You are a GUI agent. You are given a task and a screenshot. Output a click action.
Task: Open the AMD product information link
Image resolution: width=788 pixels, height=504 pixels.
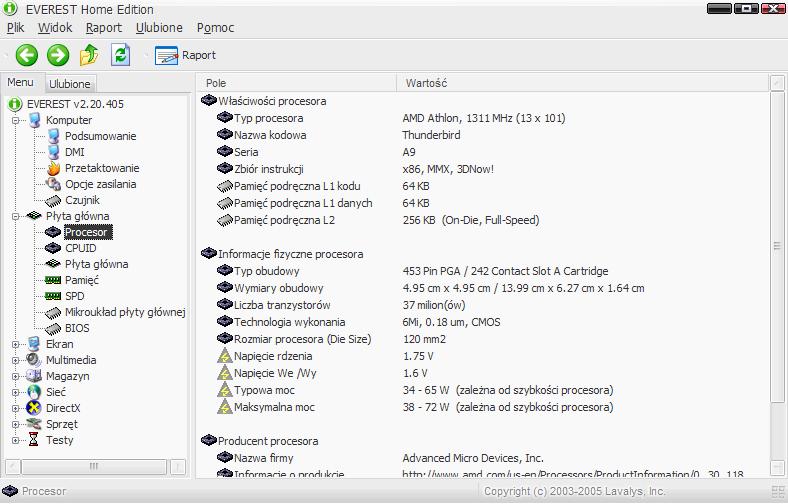[572, 474]
